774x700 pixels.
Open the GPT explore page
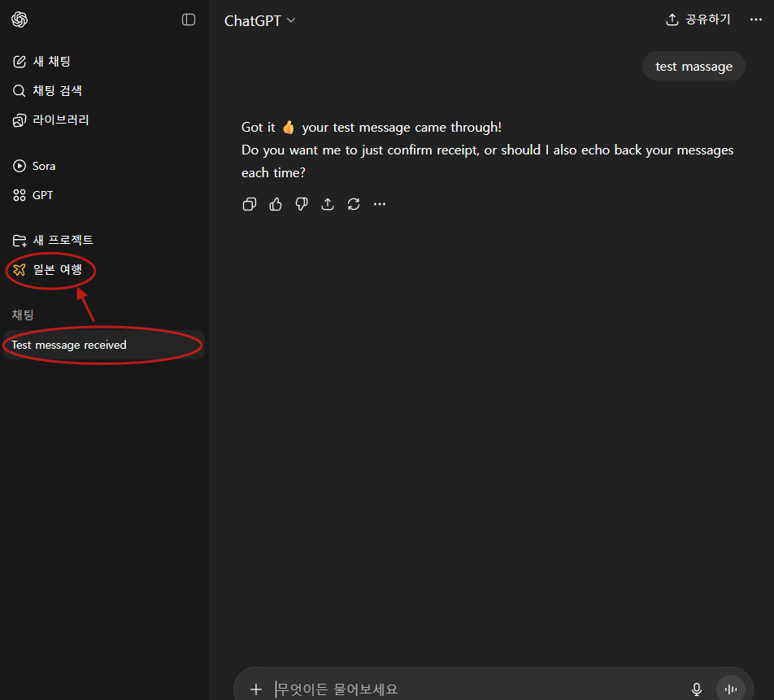coord(42,195)
